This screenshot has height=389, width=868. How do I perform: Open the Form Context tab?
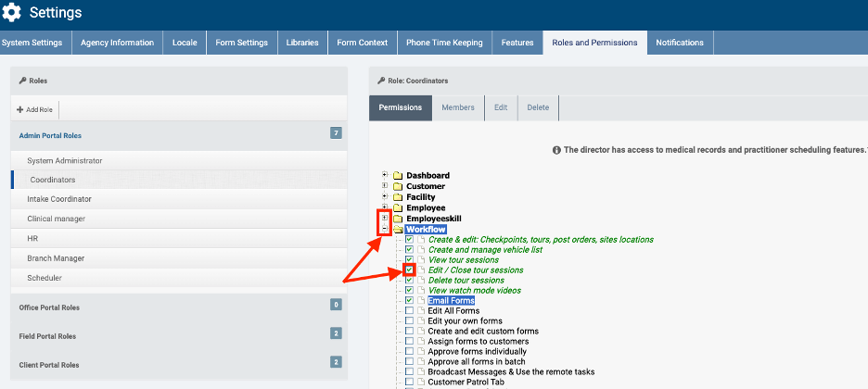tap(363, 43)
